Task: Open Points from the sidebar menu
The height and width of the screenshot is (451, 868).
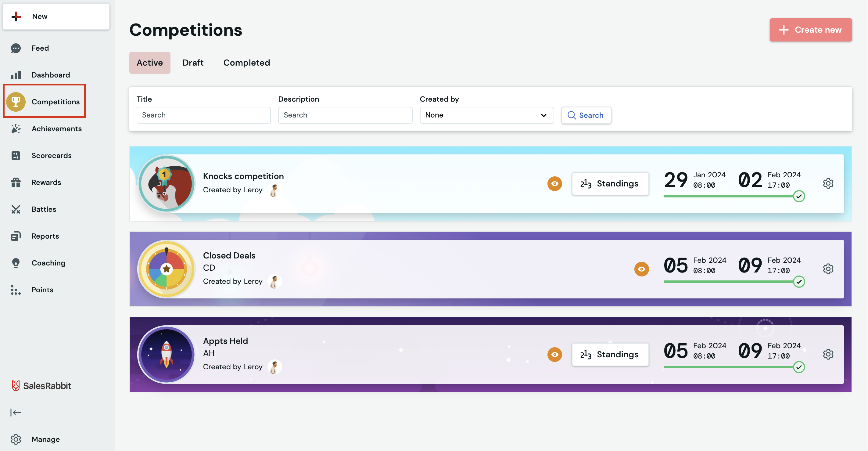Action: [42, 290]
